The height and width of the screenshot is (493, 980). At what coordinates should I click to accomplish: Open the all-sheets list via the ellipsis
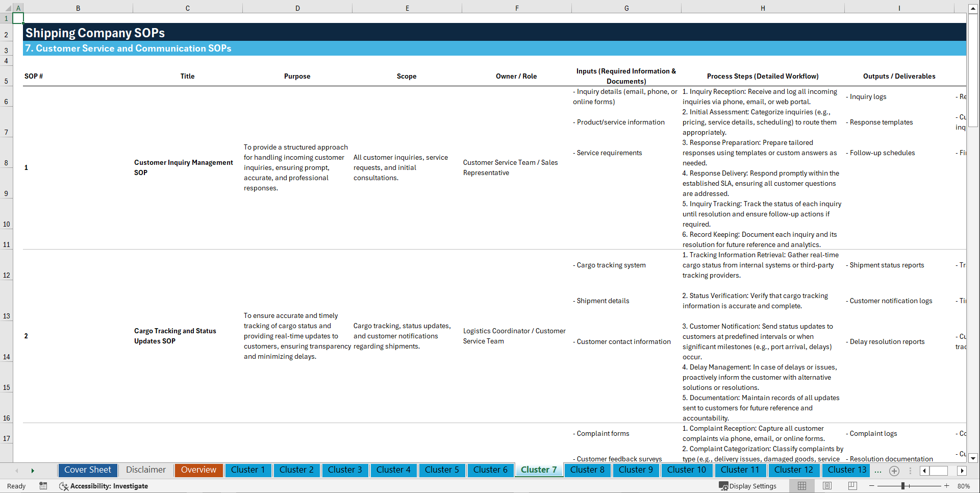coord(878,471)
